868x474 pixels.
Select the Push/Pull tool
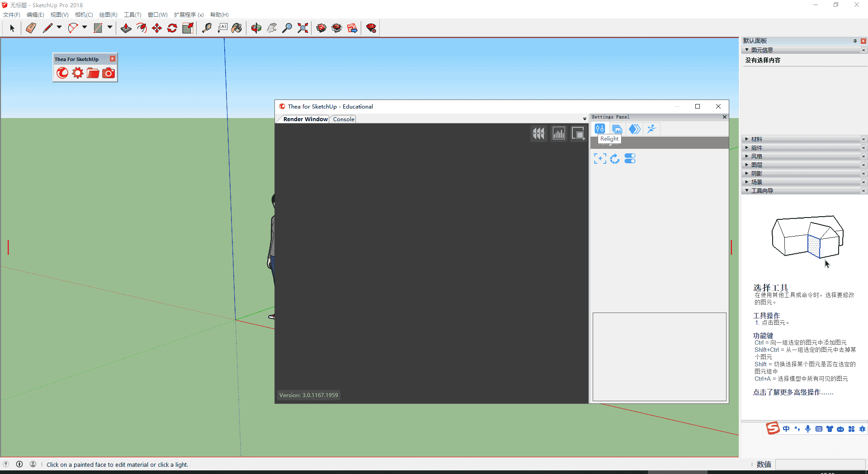(126, 28)
